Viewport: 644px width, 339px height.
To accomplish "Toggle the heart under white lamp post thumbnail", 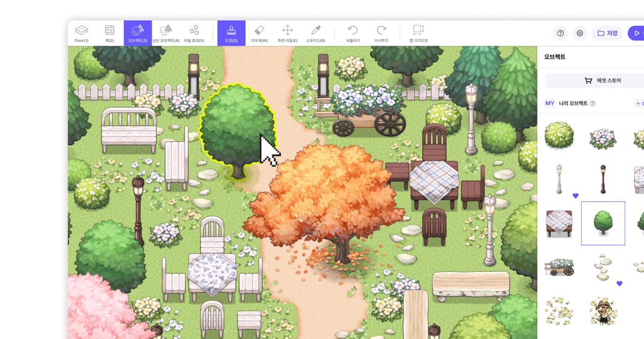I will 575,196.
